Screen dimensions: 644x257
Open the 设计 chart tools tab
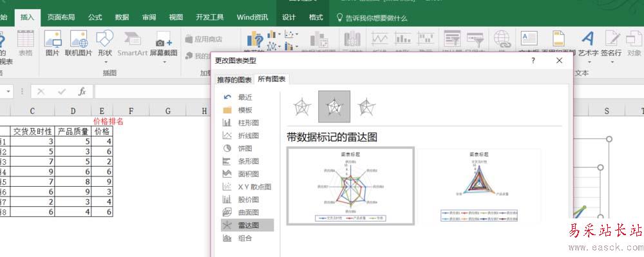click(x=289, y=17)
